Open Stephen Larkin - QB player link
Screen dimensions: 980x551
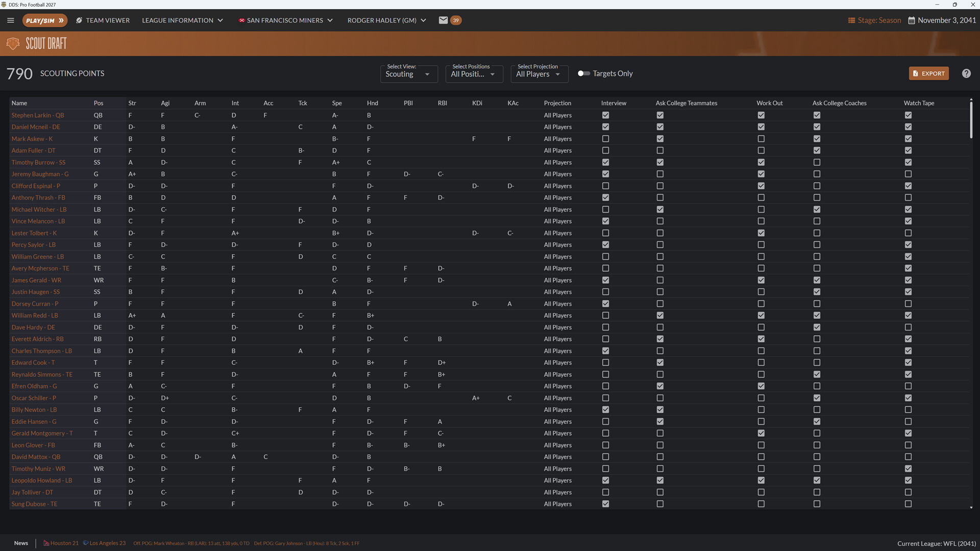pyautogui.click(x=38, y=115)
